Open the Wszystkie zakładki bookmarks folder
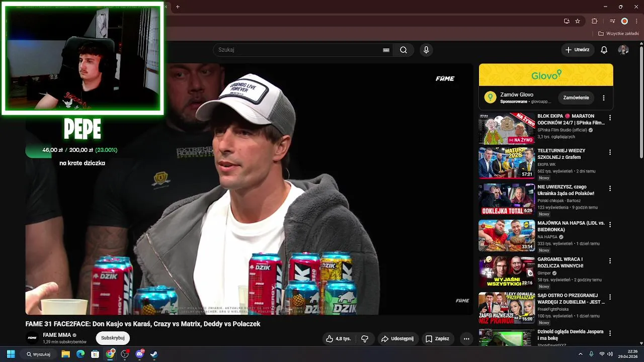The image size is (644, 362). pyautogui.click(x=619, y=34)
